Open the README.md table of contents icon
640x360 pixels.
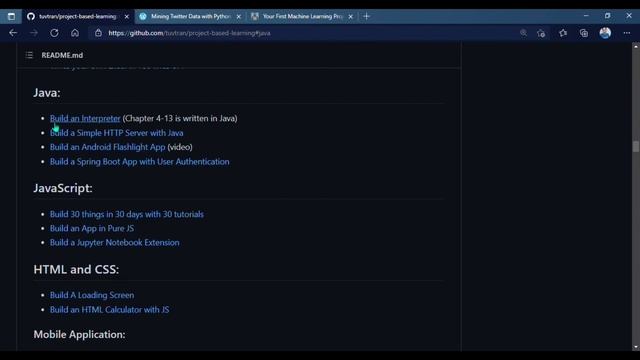click(29, 55)
